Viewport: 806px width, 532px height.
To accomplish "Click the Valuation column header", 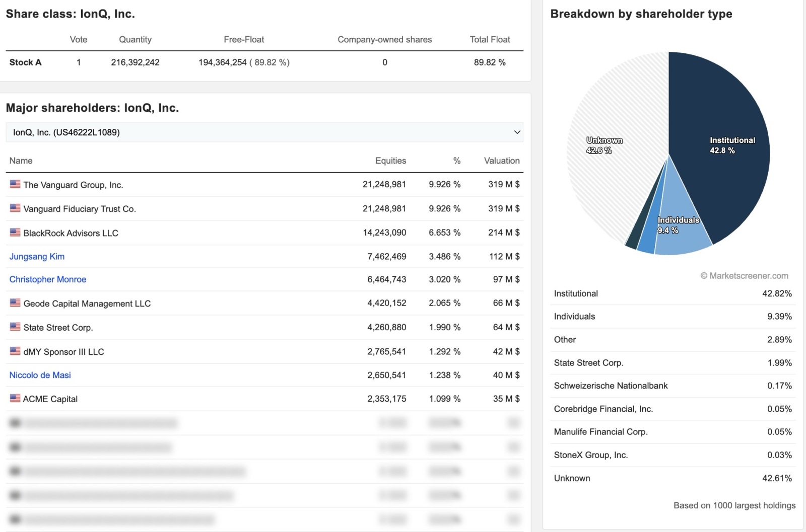I will pos(502,161).
